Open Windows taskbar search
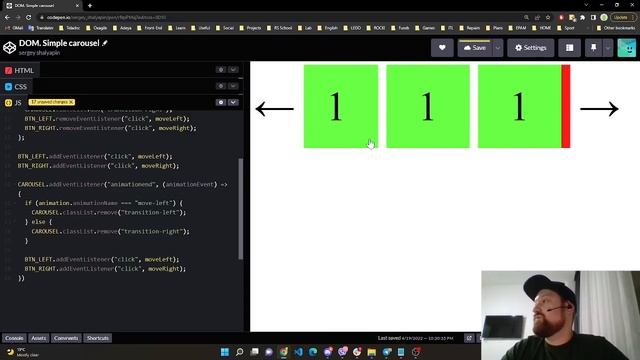640x360 pixels. 240,352
